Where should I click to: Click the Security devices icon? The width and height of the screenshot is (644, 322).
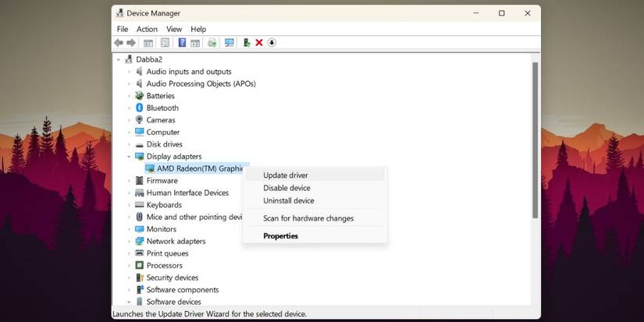(x=140, y=278)
